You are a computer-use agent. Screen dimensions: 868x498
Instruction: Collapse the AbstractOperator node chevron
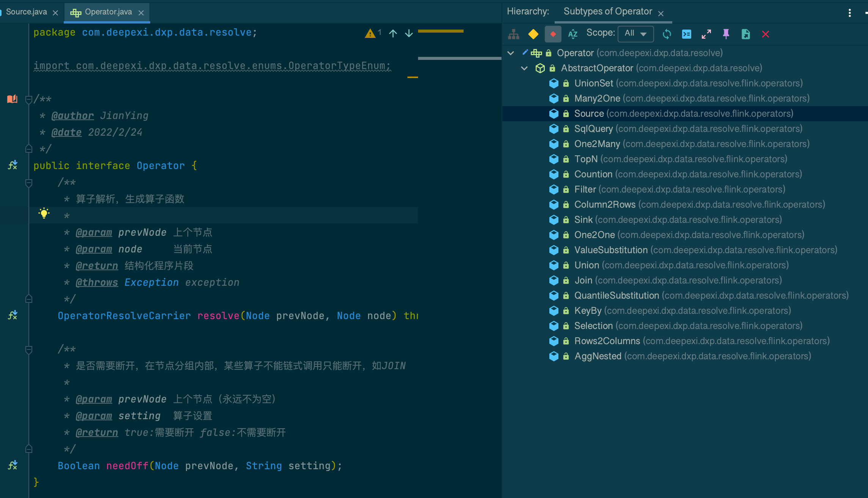[524, 68]
